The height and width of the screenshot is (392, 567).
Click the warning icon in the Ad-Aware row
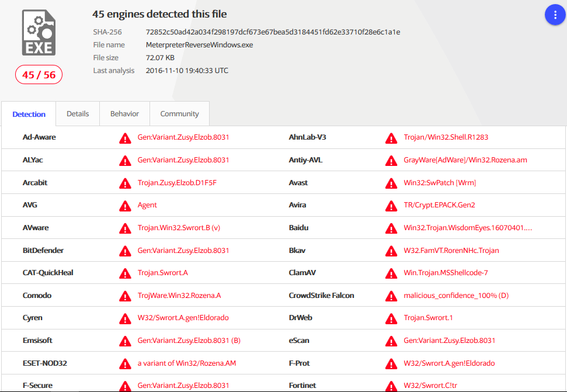125,138
